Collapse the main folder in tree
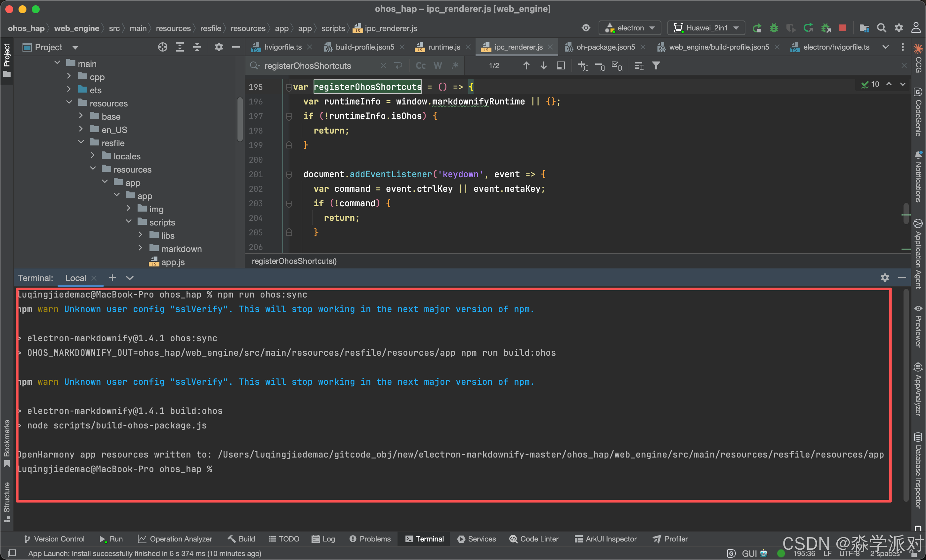926x560 pixels. (57, 63)
